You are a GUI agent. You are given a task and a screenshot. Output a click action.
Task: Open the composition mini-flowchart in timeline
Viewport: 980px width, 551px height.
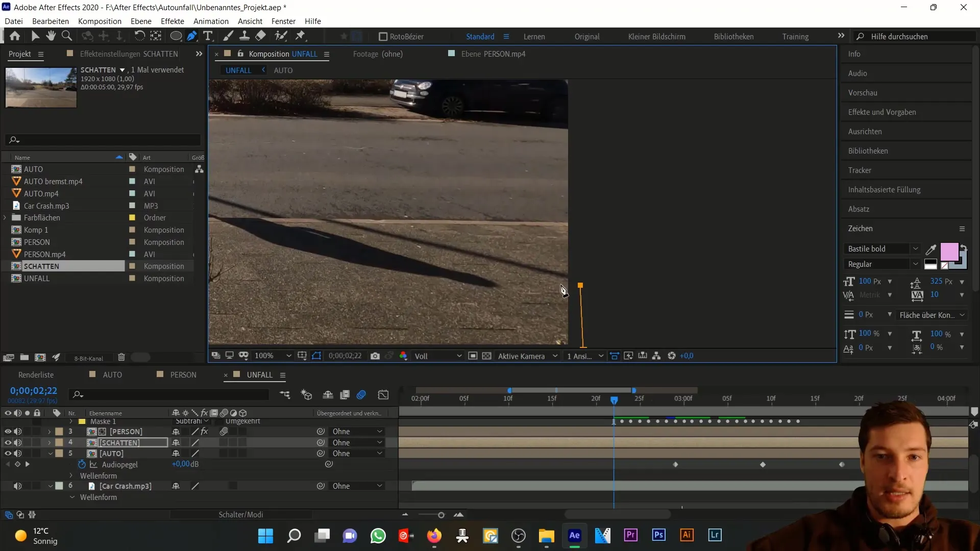tap(285, 395)
